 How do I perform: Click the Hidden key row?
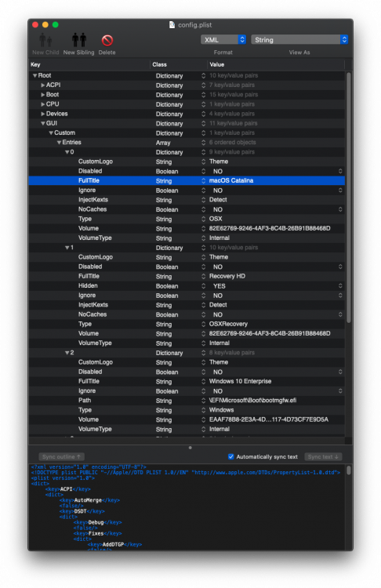pos(88,285)
